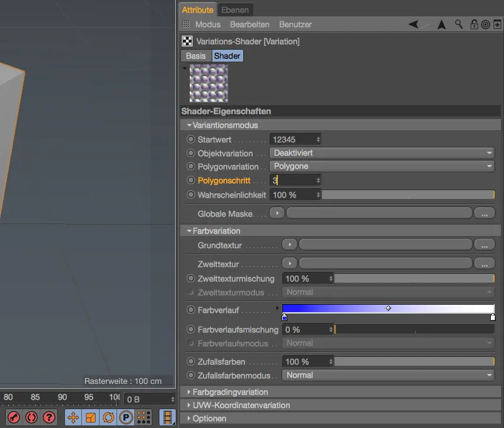The width and height of the screenshot is (504, 428).
Task: Toggle the scale keyframe icon
Action: pyautogui.click(x=91, y=417)
